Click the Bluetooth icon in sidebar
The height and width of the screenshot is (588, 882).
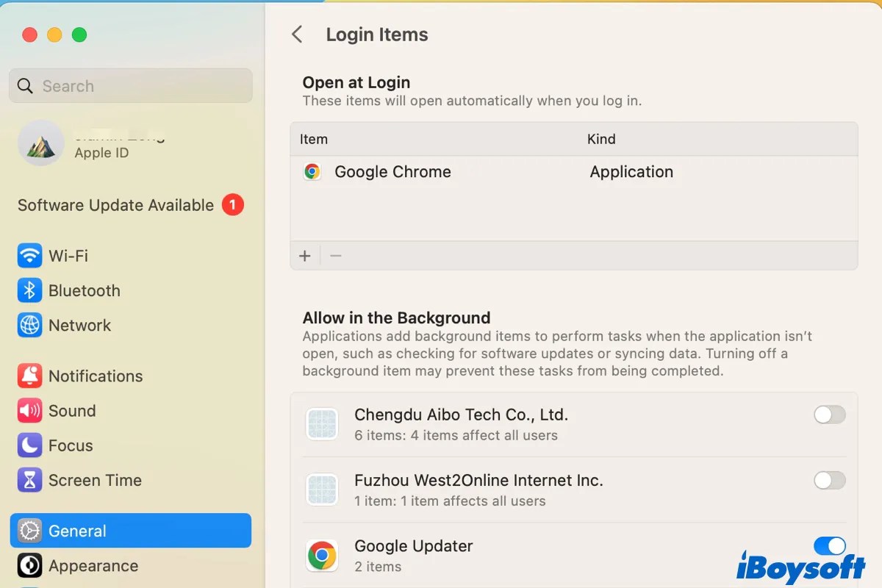[29, 290]
